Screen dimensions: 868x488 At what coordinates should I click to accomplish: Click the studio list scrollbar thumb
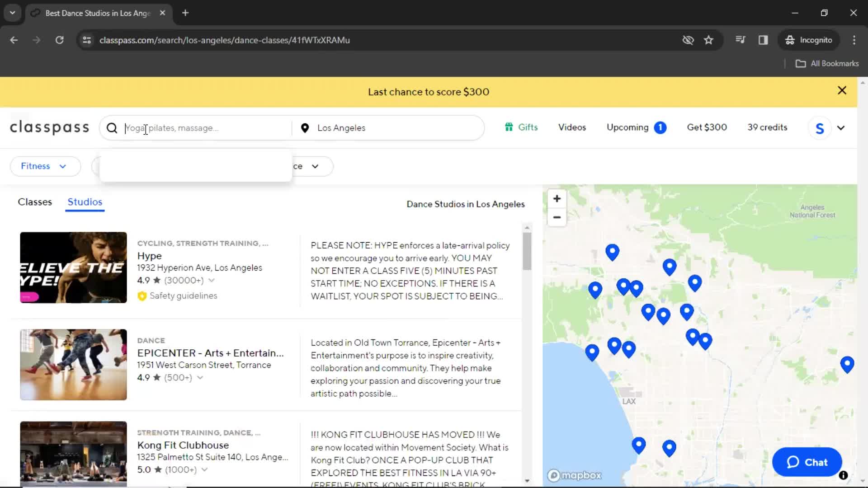(527, 251)
